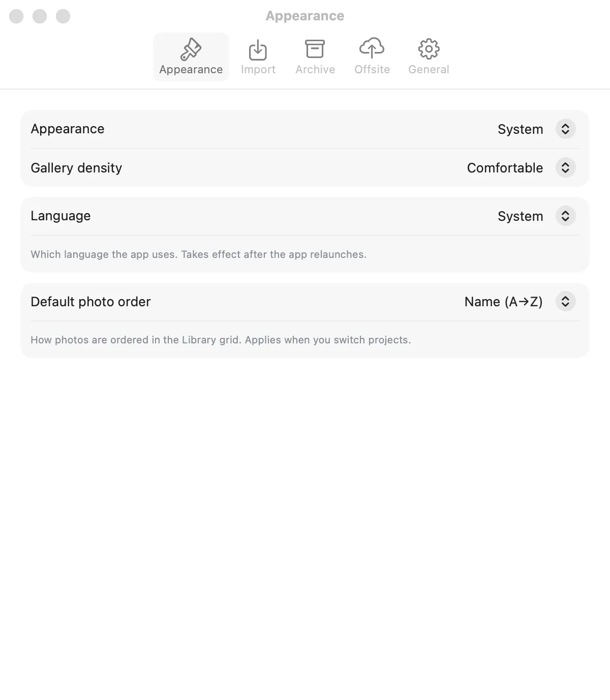Switch to the Import tab label
Viewport: 610px width, 700px height.
coord(258,70)
